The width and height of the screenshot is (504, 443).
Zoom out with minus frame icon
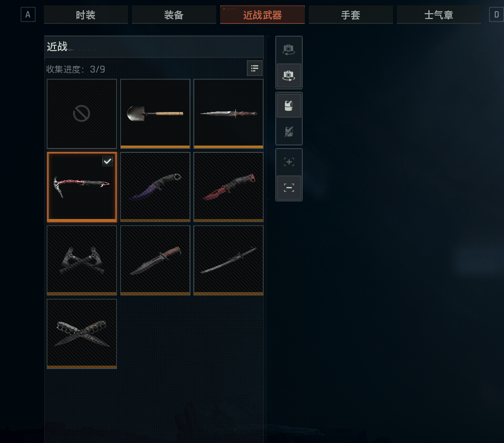pyautogui.click(x=289, y=187)
